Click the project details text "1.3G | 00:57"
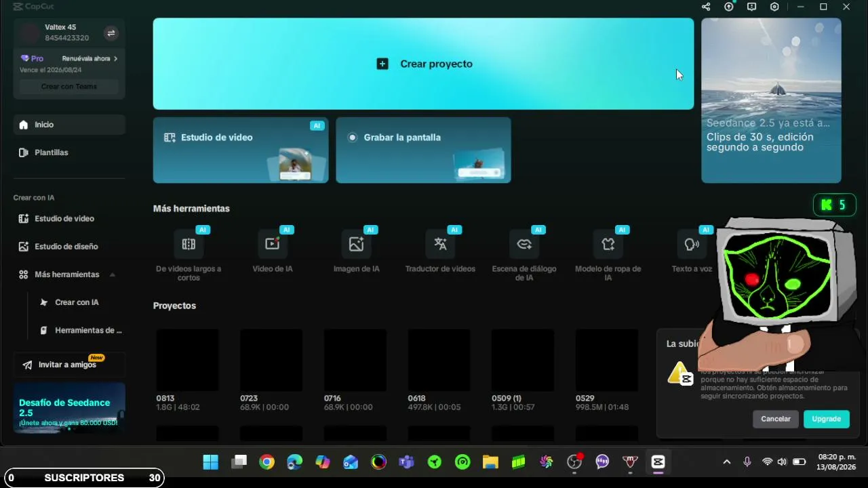 (x=513, y=407)
